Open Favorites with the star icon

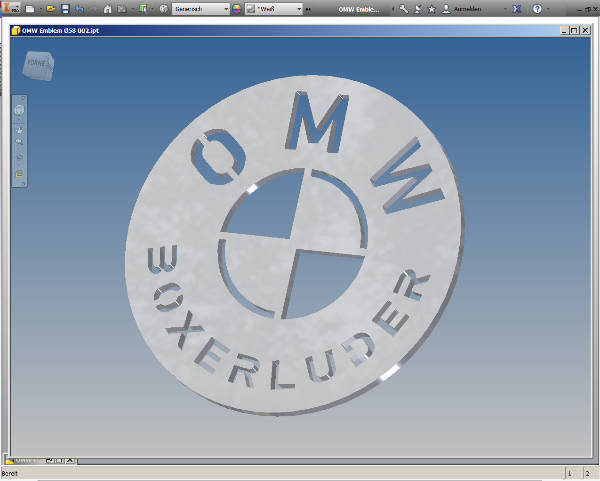click(432, 9)
